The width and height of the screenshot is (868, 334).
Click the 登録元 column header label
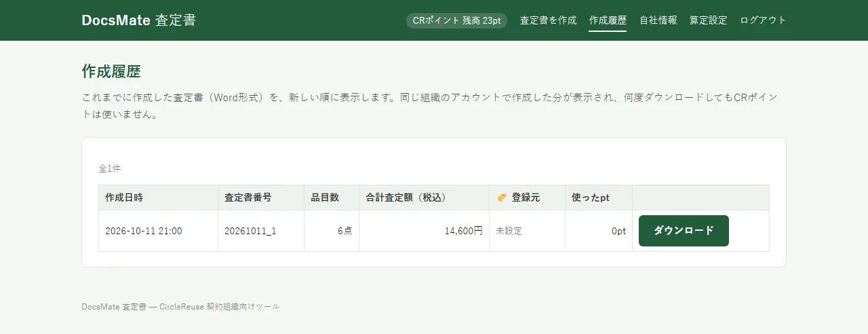click(x=526, y=198)
